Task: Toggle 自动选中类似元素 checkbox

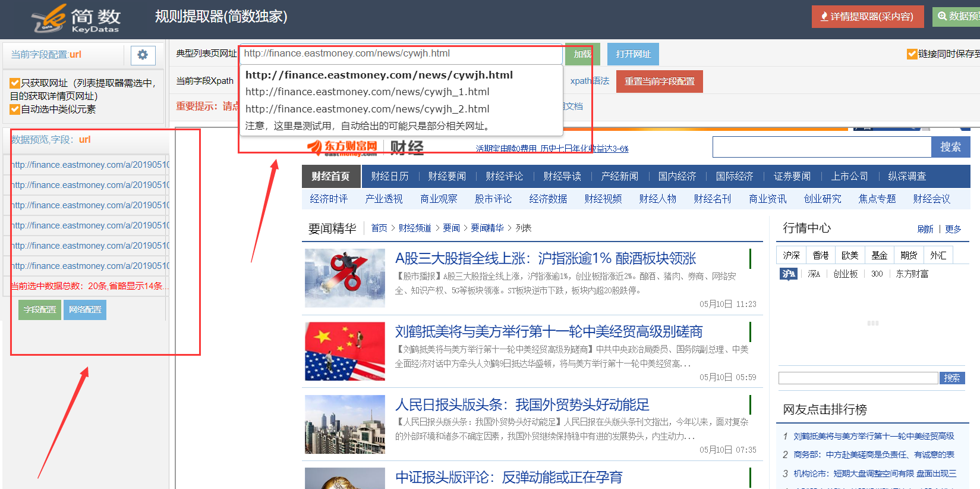Action: [15, 109]
